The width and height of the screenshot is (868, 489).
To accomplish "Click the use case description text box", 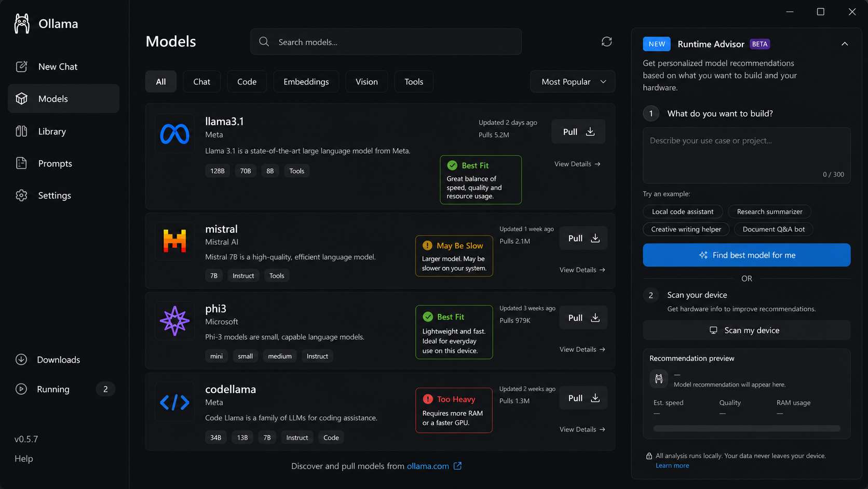I will [x=747, y=155].
